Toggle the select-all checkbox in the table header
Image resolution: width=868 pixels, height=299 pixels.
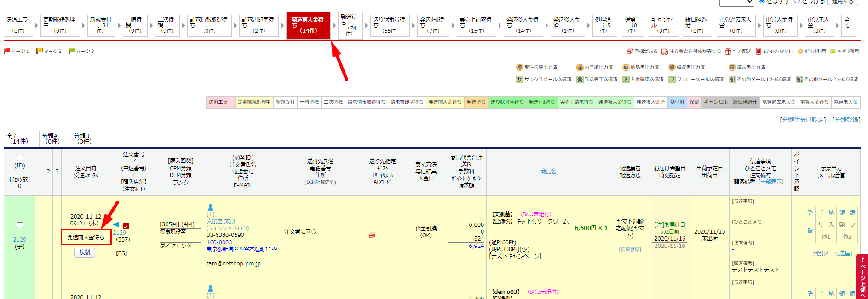pos(20,158)
